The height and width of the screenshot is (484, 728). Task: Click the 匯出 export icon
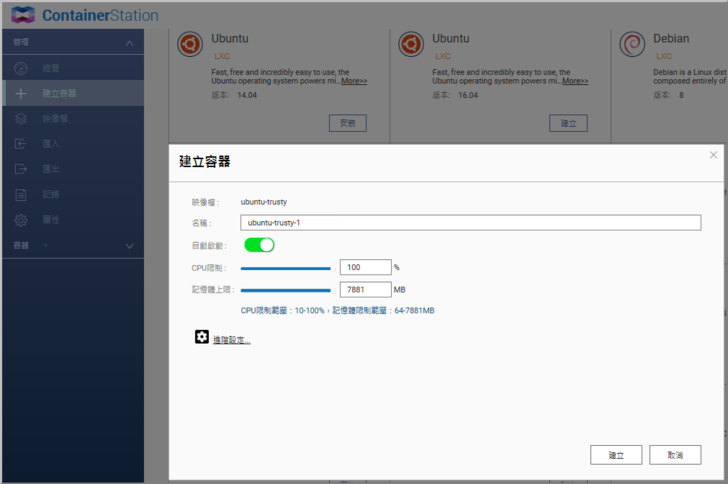pyautogui.click(x=21, y=169)
